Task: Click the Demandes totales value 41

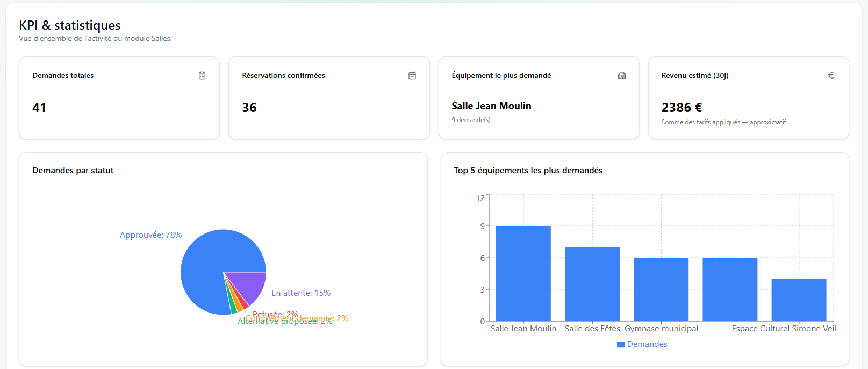Action: [39, 108]
